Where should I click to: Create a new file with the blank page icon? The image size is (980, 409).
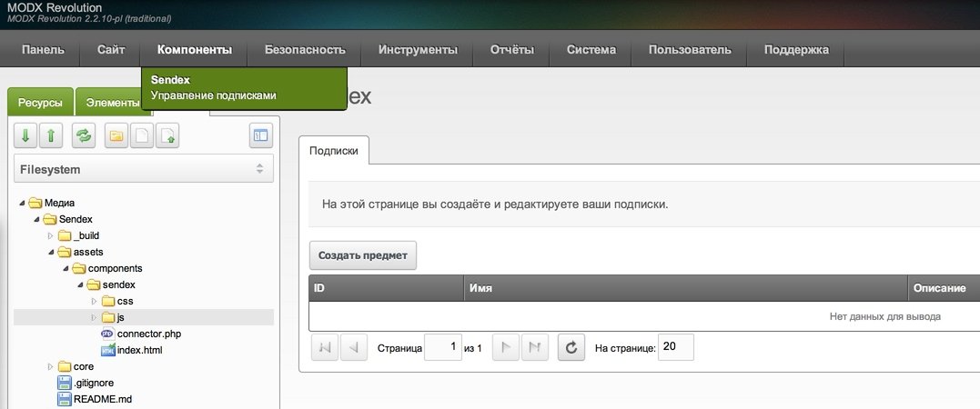(x=141, y=135)
